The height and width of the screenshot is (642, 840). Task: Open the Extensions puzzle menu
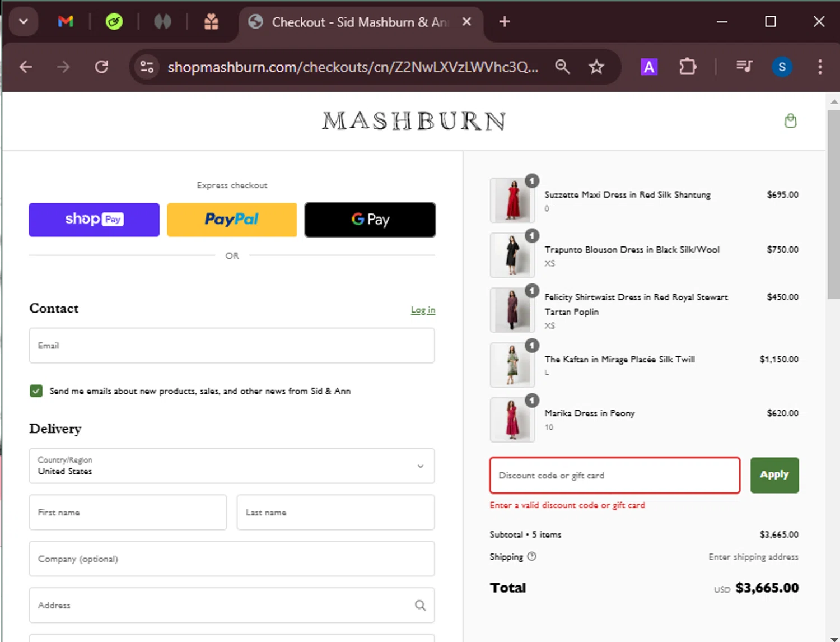point(688,67)
